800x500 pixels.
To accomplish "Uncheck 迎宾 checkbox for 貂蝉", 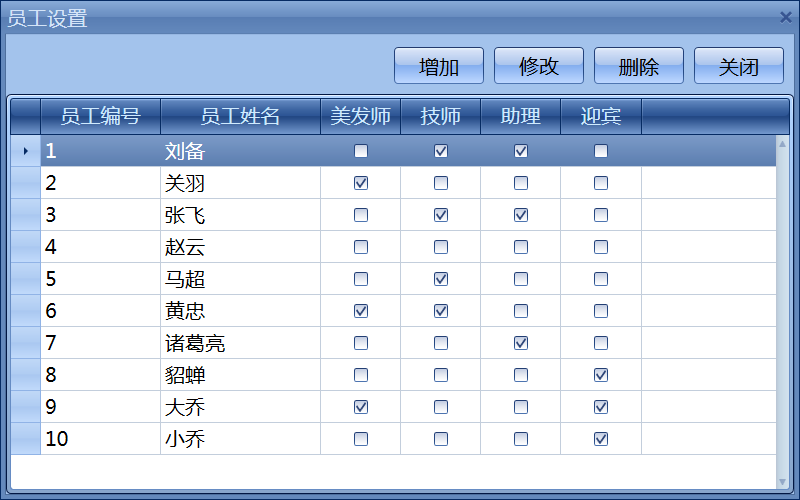I will point(601,375).
